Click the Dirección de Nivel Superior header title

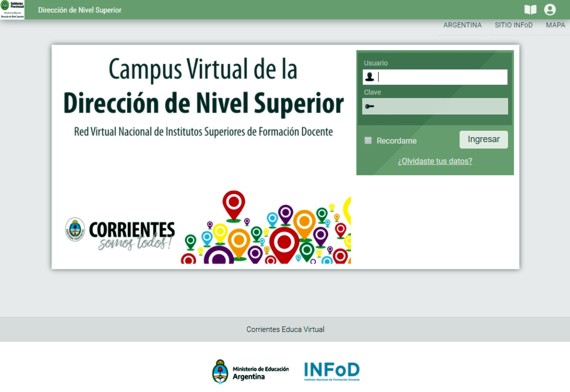80,10
